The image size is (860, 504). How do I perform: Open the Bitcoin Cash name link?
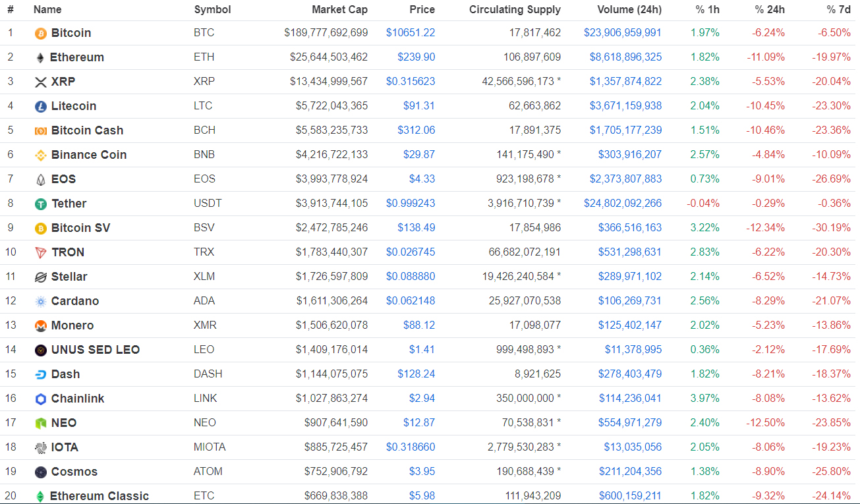pos(87,130)
